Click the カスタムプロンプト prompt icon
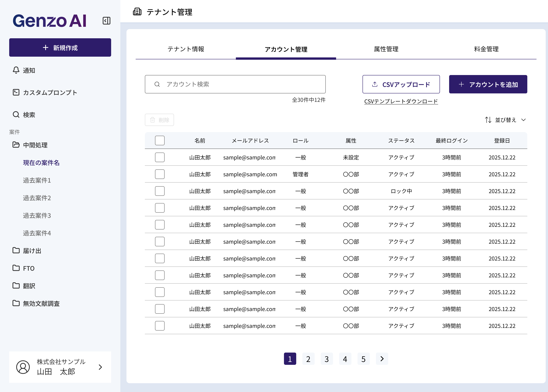This screenshot has height=392, width=548. point(16,92)
